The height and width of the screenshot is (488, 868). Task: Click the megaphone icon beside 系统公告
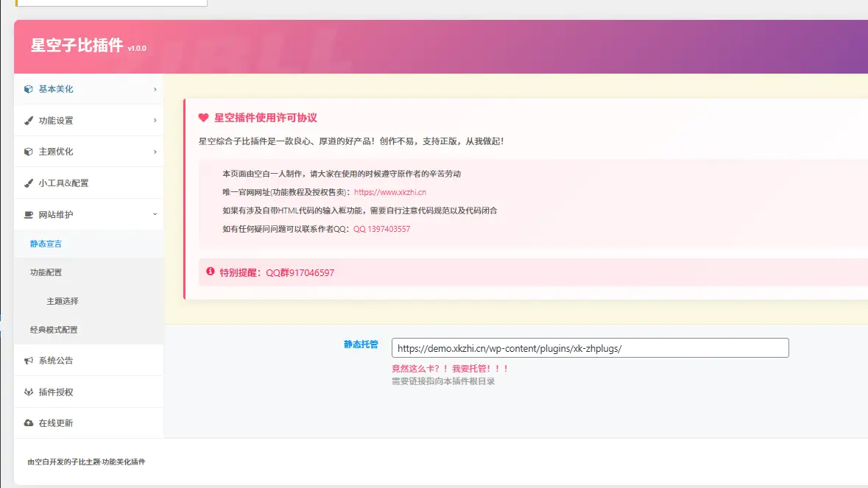(29, 361)
